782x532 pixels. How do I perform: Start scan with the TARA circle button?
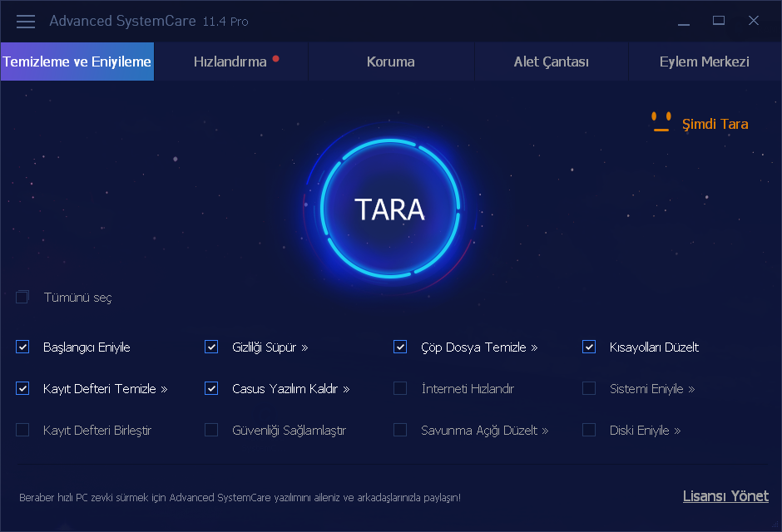click(x=389, y=208)
